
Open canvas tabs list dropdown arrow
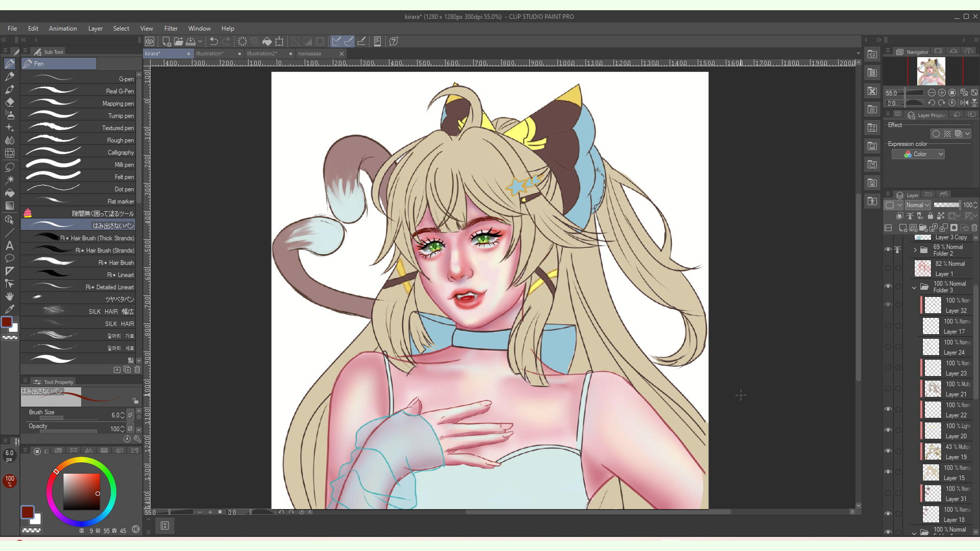(858, 53)
